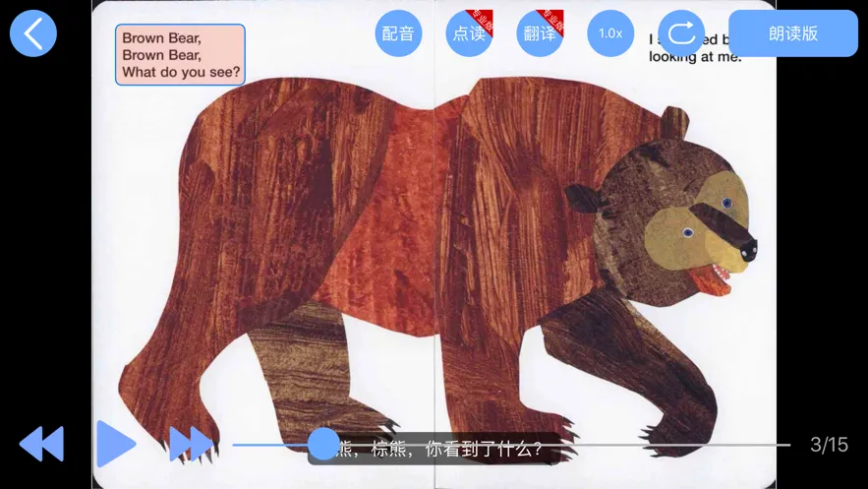This screenshot has height=489, width=868.
Task: Click the 3/15 page counter
Action: click(829, 445)
